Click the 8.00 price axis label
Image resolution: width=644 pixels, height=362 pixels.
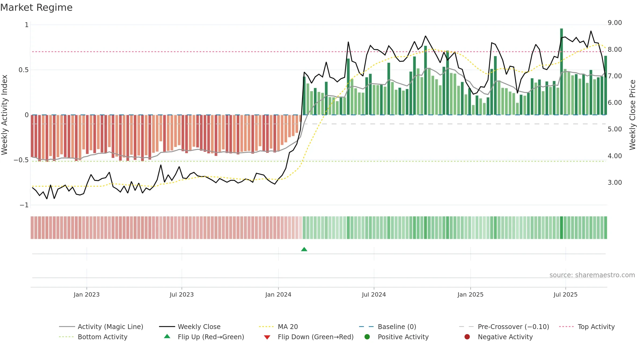coord(615,50)
